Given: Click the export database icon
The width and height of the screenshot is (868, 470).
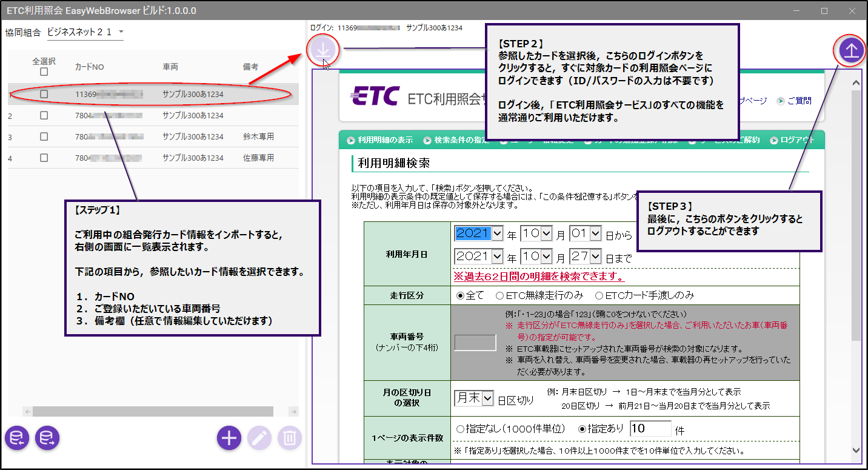Looking at the screenshot, I should 47,438.
